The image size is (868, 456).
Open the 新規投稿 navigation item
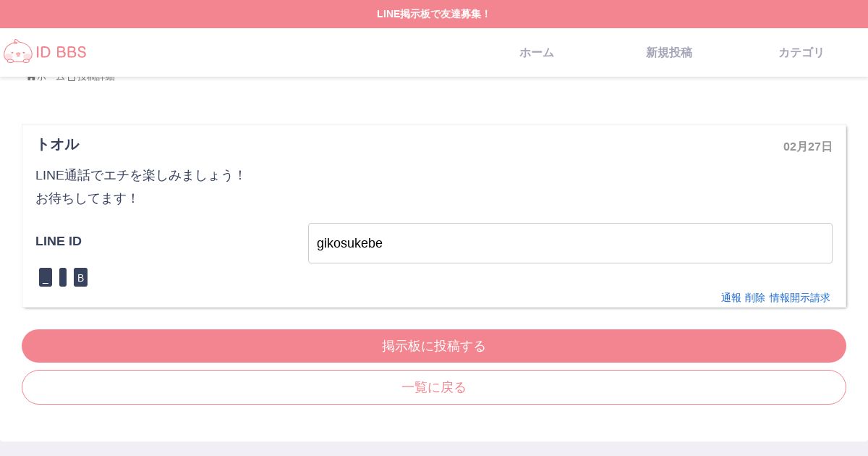coord(669,53)
